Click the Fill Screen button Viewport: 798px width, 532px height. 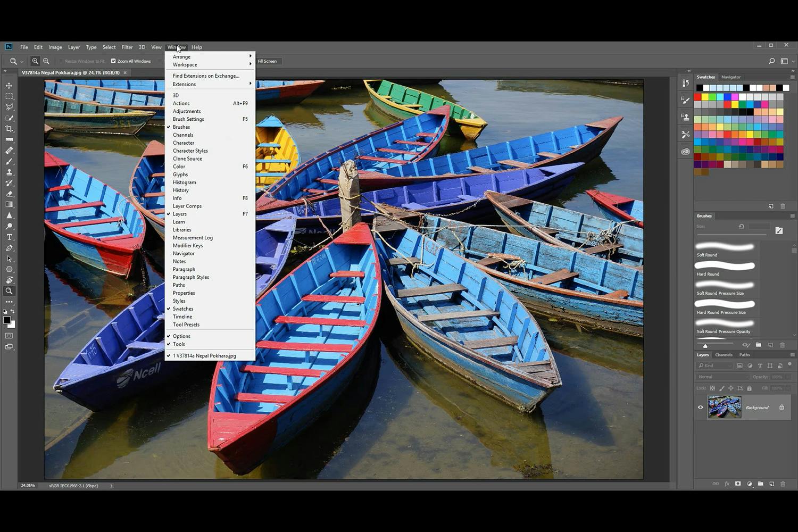point(267,61)
